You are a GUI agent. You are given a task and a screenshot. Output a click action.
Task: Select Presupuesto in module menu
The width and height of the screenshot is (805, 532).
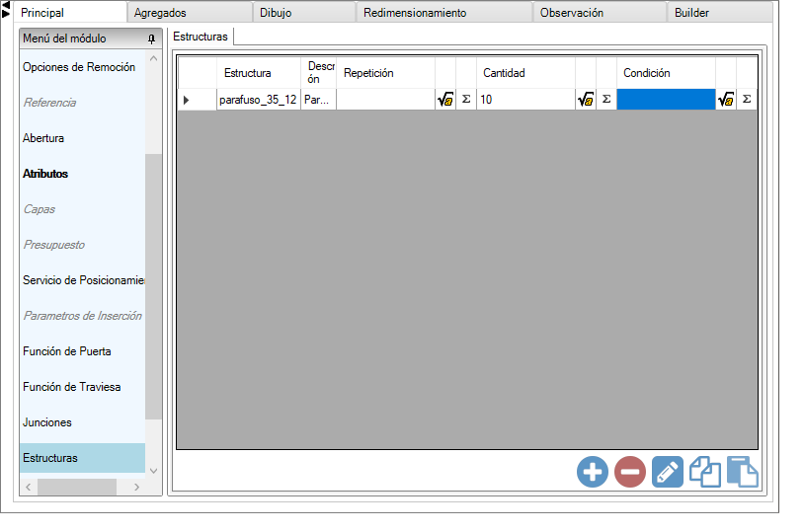(x=54, y=245)
